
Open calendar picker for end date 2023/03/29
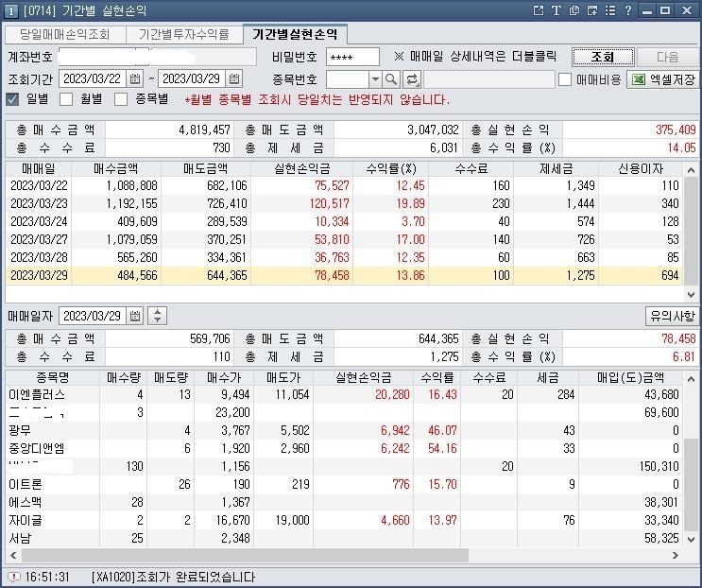pyautogui.click(x=234, y=78)
